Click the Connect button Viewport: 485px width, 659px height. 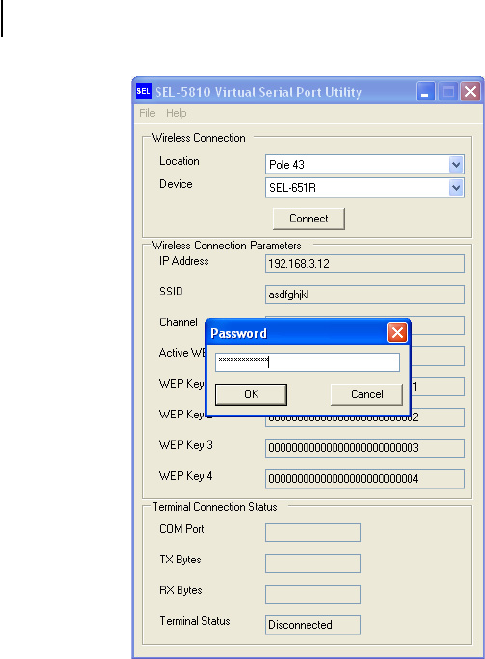pyautogui.click(x=309, y=219)
